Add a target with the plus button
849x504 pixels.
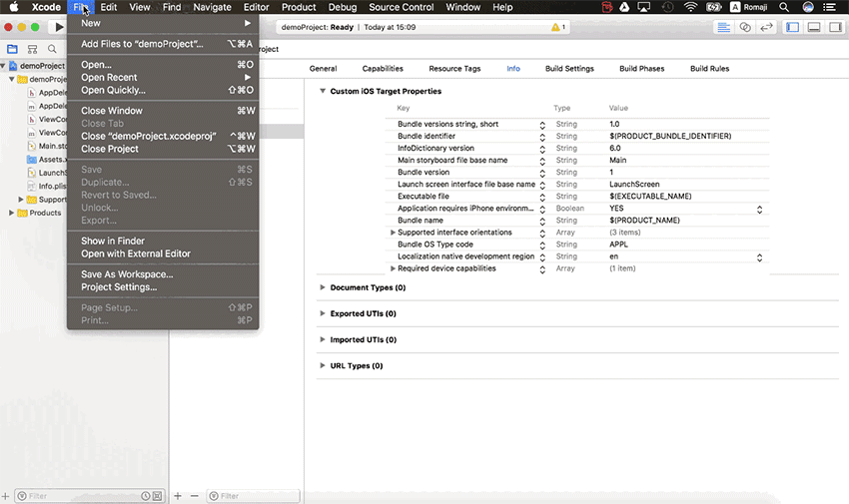(x=178, y=495)
